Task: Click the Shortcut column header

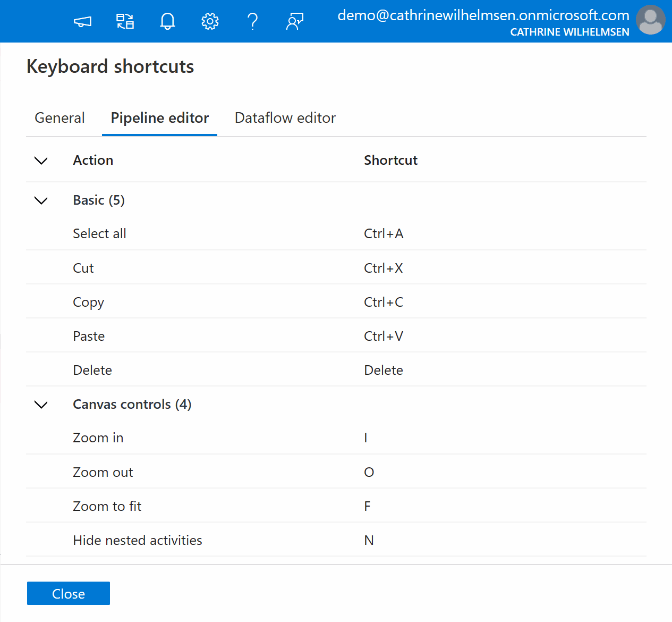Action: pos(390,161)
